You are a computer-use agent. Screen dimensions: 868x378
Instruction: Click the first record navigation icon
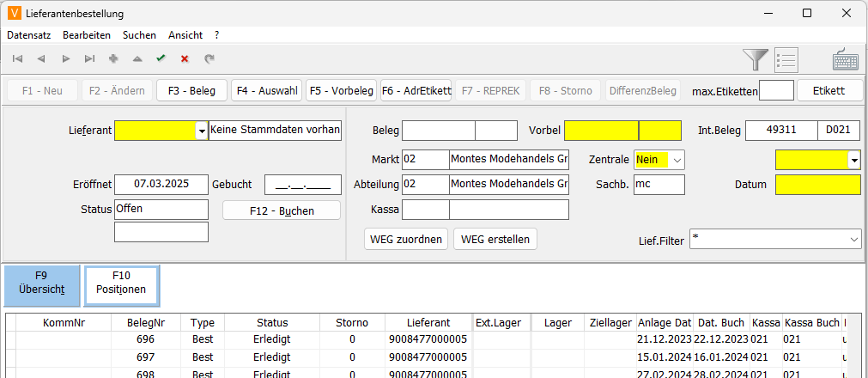click(17, 58)
